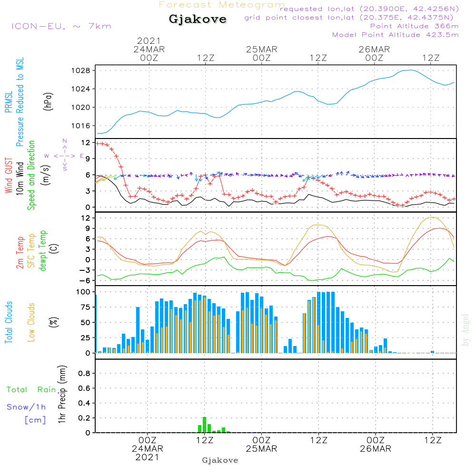476x476 pixels.
Task: Select the "(C)" temperature unit label
Action: click(54, 249)
